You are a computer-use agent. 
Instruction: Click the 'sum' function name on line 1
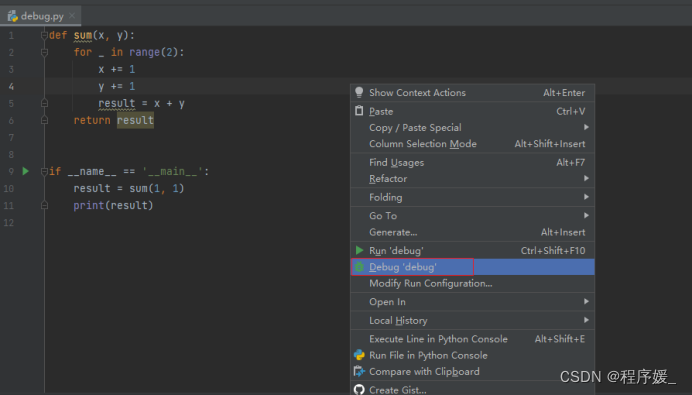83,35
